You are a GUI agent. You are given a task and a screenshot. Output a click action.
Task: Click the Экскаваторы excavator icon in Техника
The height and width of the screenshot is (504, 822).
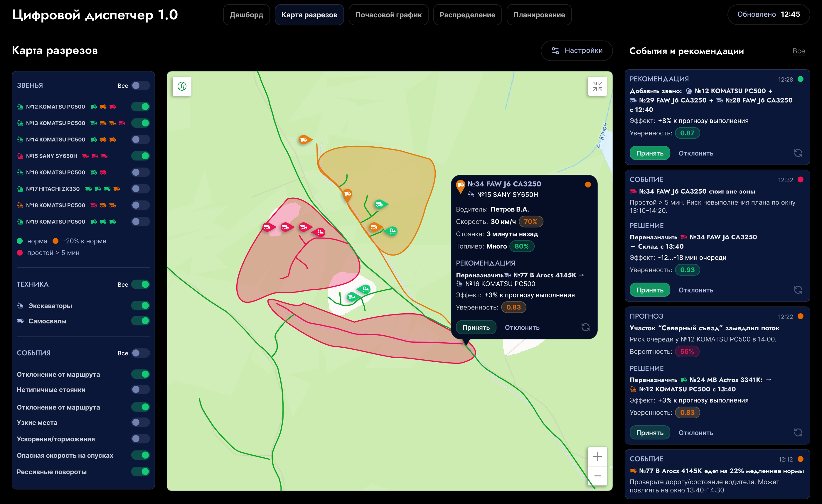pos(20,305)
